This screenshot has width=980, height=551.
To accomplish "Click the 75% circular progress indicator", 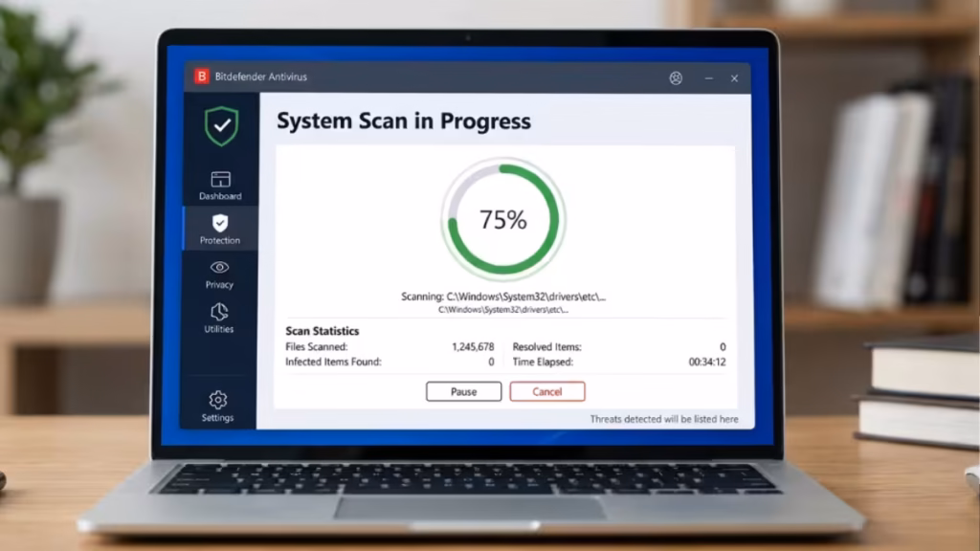I will pyautogui.click(x=503, y=219).
